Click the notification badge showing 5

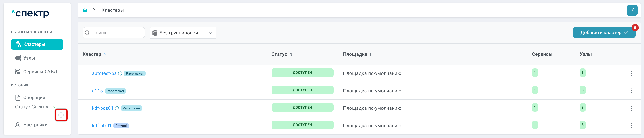(x=635, y=28)
